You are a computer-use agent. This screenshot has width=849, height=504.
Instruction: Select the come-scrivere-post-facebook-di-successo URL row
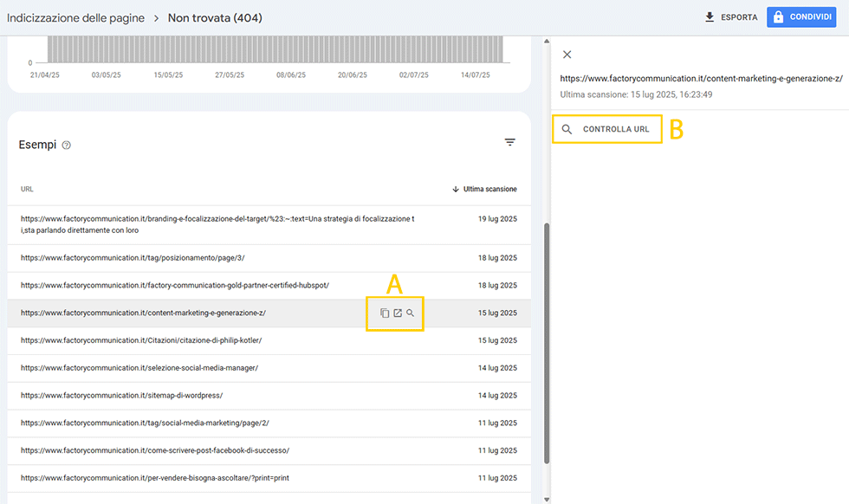coord(269,451)
